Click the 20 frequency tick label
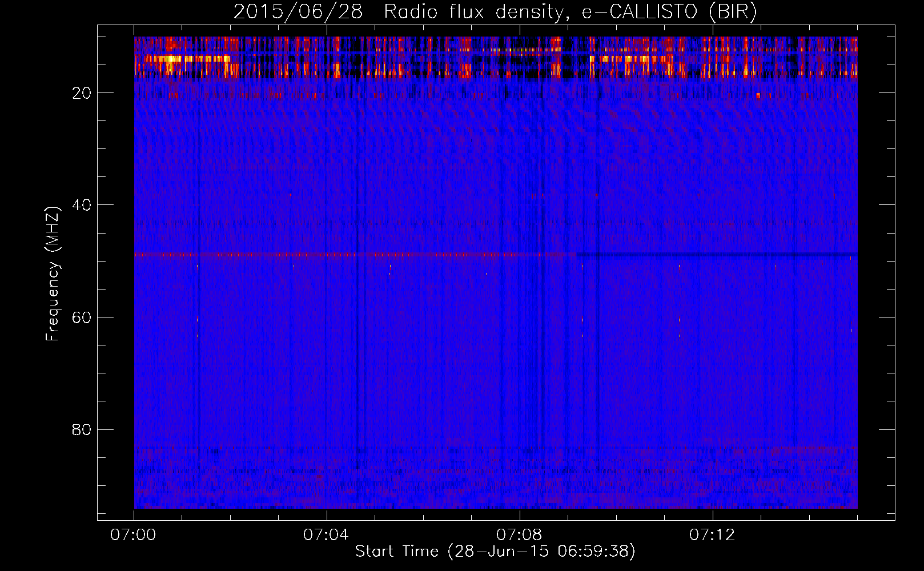Screen dimensions: 924x571 pyautogui.click(x=82, y=93)
